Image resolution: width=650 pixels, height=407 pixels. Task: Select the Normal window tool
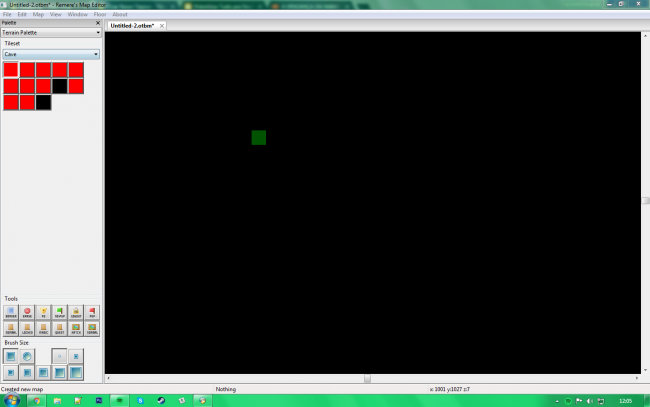92,329
